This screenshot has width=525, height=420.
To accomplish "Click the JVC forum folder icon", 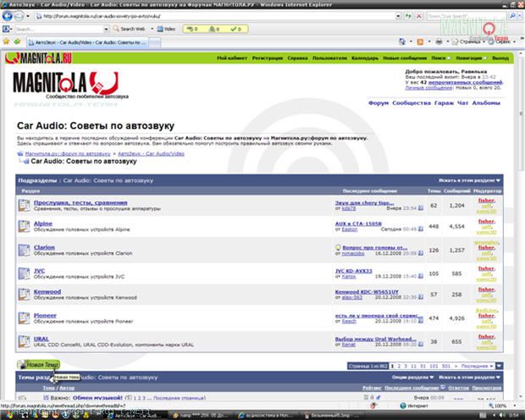I will (x=24, y=272).
